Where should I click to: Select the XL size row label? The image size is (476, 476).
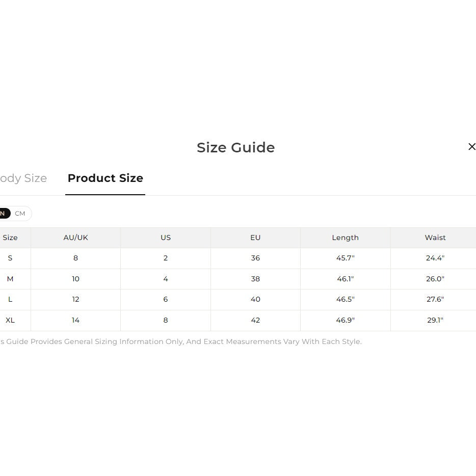(x=10, y=320)
